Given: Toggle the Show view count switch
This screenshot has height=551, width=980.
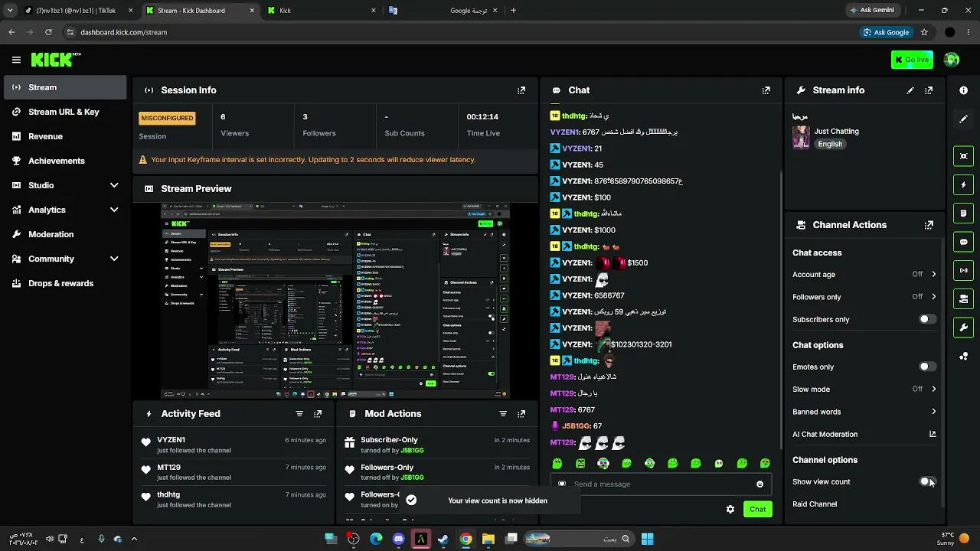Looking at the screenshot, I should 927,481.
